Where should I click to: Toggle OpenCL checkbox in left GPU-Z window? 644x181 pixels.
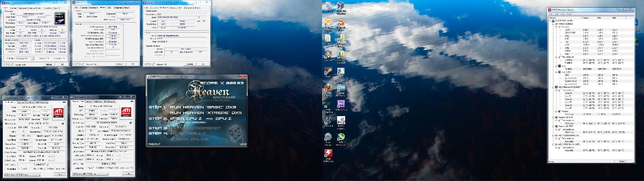click(x=19, y=169)
